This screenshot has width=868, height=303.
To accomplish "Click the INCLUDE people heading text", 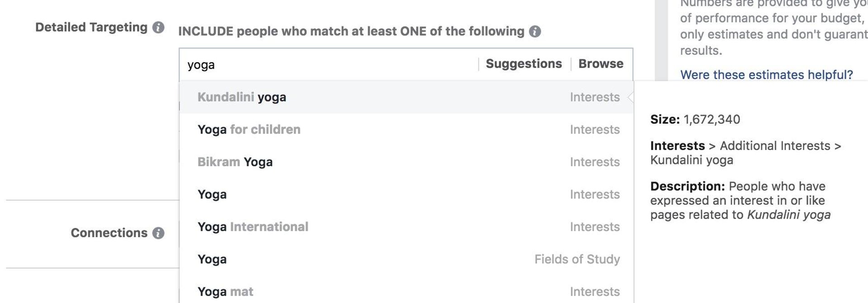I will (351, 32).
